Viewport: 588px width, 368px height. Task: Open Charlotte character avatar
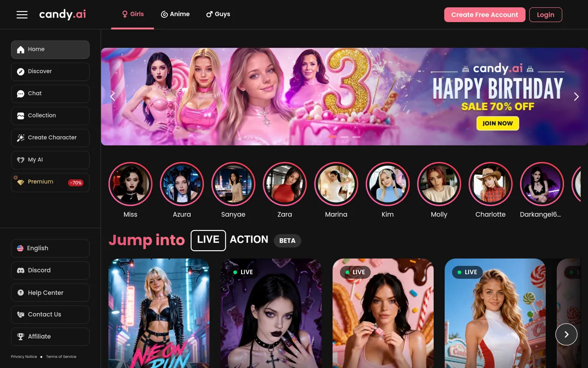pos(491,184)
